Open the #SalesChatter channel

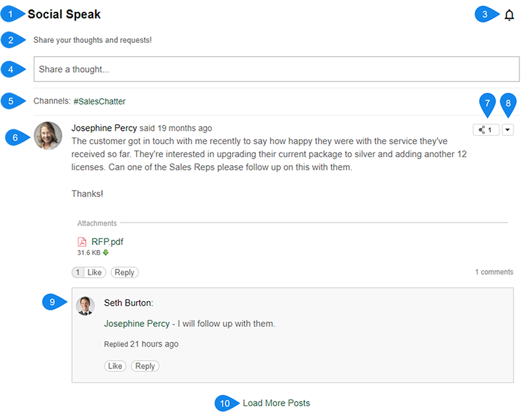[x=99, y=102]
